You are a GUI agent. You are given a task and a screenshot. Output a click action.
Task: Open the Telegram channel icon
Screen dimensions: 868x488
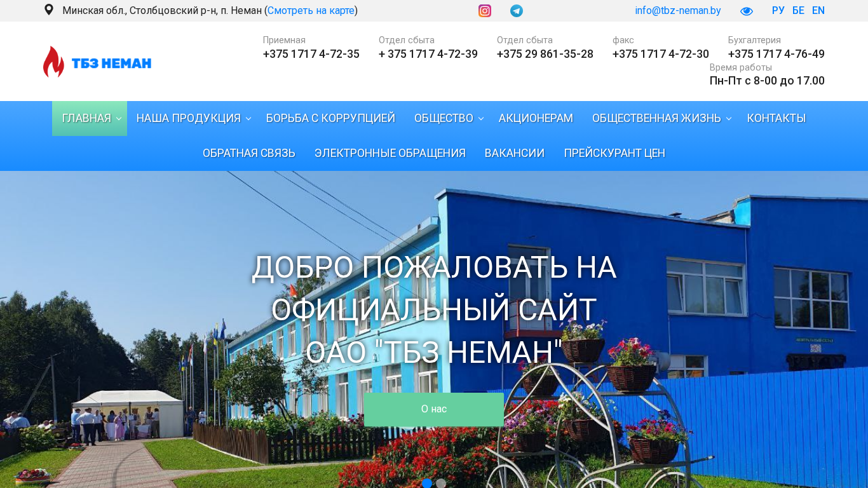[517, 11]
